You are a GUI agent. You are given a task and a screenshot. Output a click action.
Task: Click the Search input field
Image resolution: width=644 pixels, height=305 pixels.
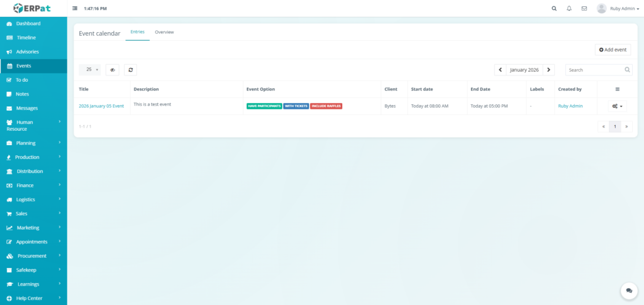click(x=594, y=70)
